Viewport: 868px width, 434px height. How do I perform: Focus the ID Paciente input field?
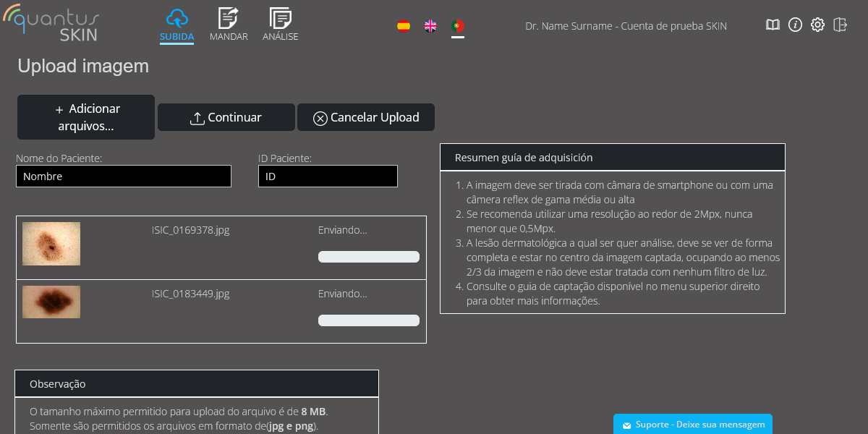[x=328, y=176]
